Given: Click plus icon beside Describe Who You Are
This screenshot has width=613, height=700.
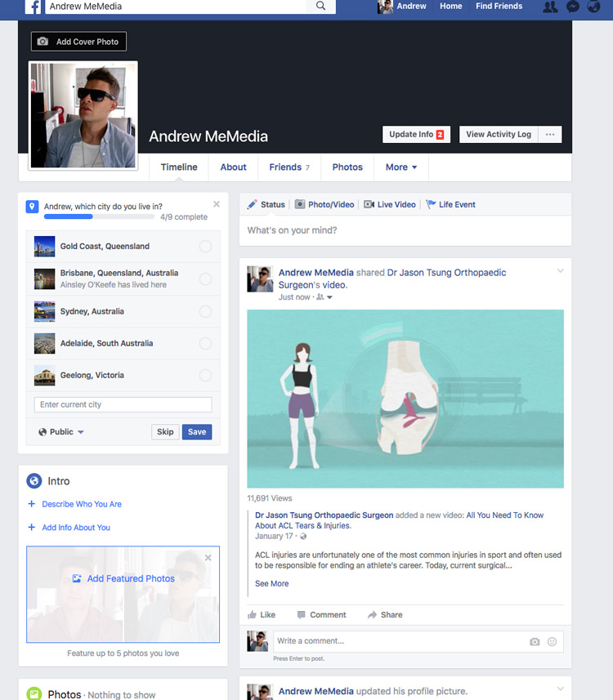Looking at the screenshot, I should click(x=31, y=504).
